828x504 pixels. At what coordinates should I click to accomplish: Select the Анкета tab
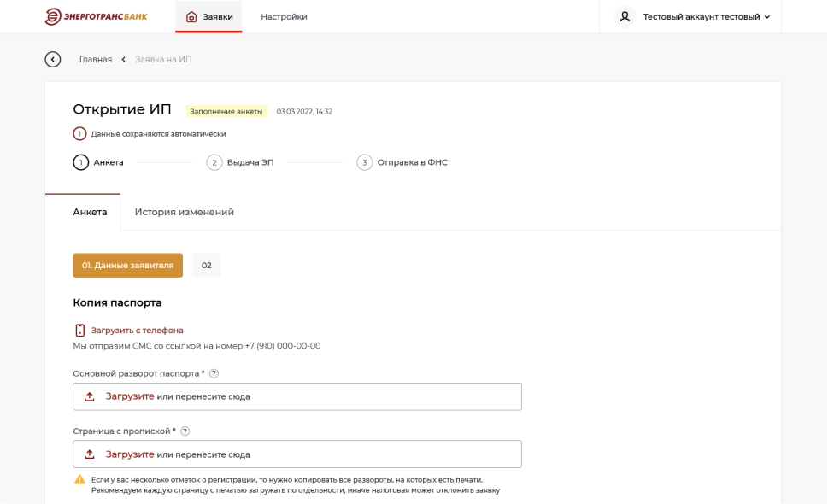click(90, 212)
